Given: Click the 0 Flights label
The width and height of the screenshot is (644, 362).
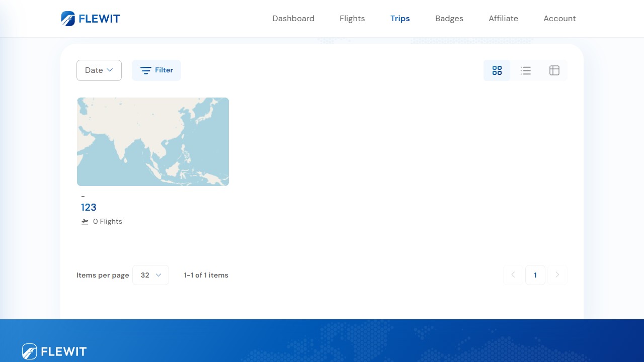Looking at the screenshot, I should pos(108,221).
